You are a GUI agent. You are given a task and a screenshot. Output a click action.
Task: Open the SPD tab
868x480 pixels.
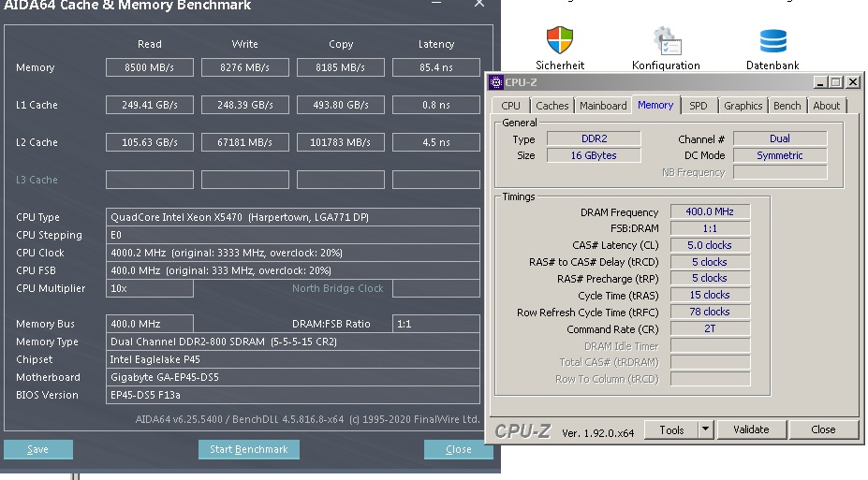pos(699,106)
